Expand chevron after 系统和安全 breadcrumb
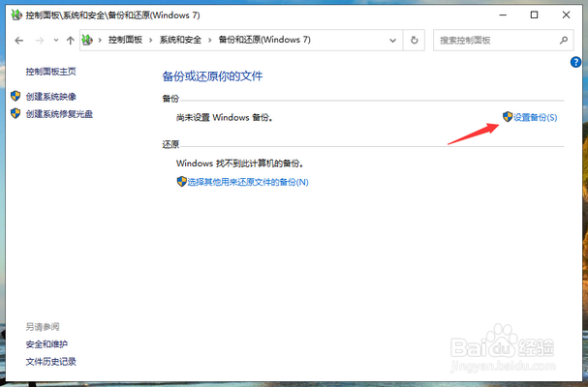 209,40
